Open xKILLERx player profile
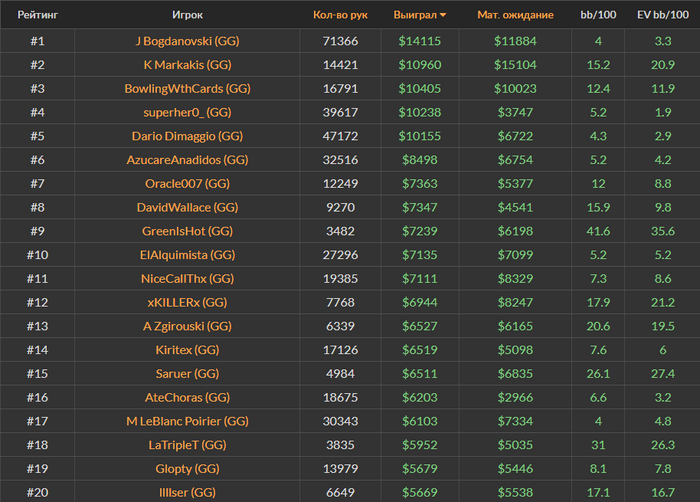The image size is (700, 502). pyautogui.click(x=187, y=302)
